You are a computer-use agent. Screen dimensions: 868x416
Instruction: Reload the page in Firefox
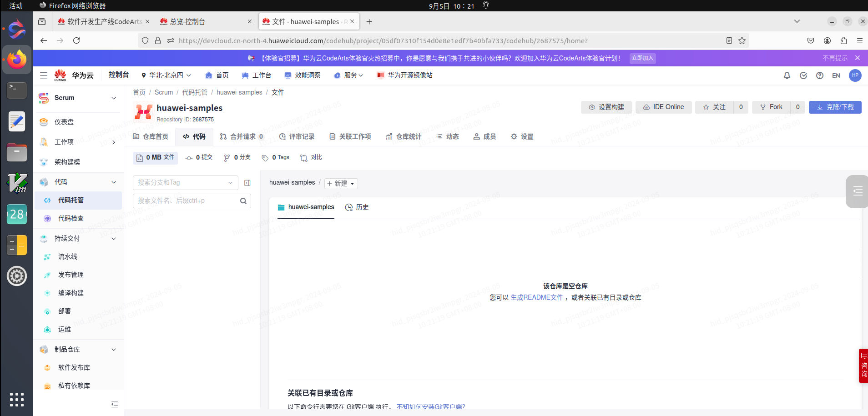point(76,40)
